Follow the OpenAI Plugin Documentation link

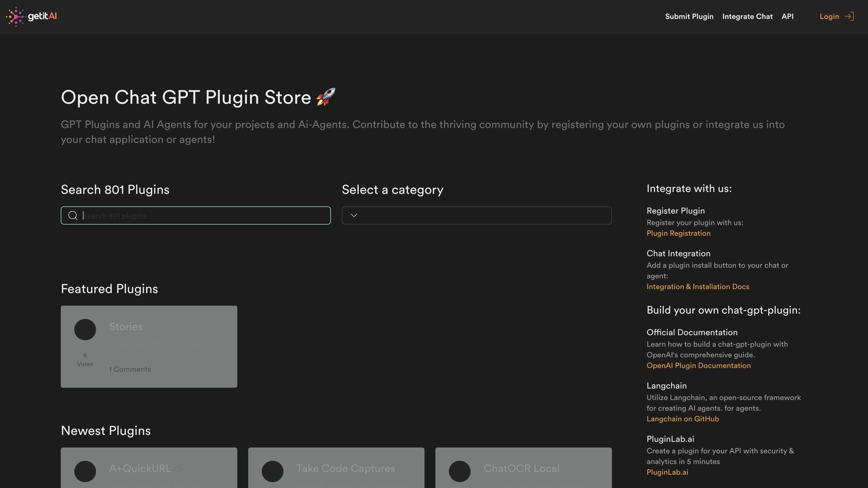coord(698,366)
